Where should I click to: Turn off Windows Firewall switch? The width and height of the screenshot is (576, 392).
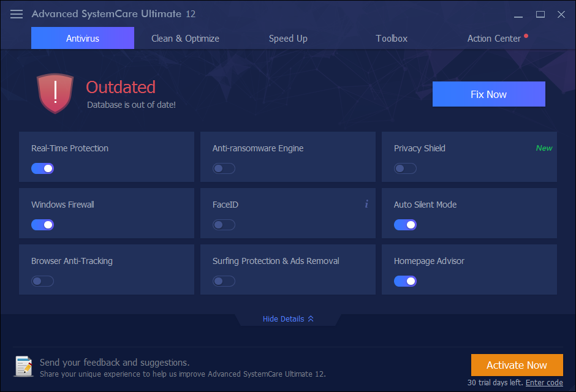coord(43,225)
